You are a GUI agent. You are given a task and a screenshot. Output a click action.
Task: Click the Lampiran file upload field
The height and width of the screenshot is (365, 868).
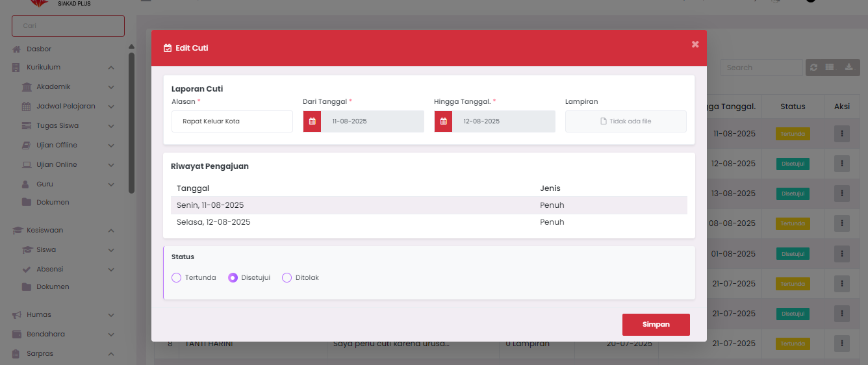click(x=625, y=121)
